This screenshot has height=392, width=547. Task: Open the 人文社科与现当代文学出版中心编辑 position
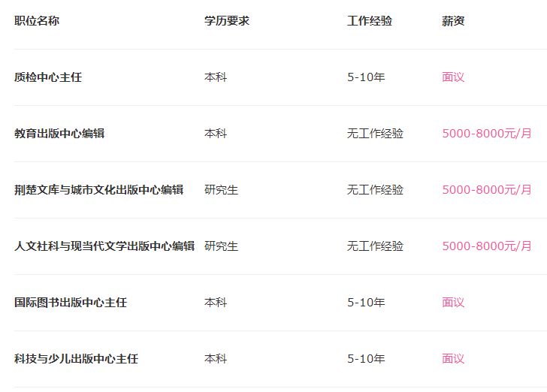pyautogui.click(x=104, y=246)
